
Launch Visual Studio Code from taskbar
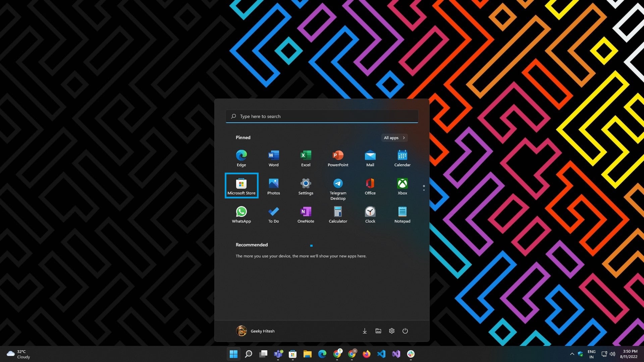[x=381, y=354]
